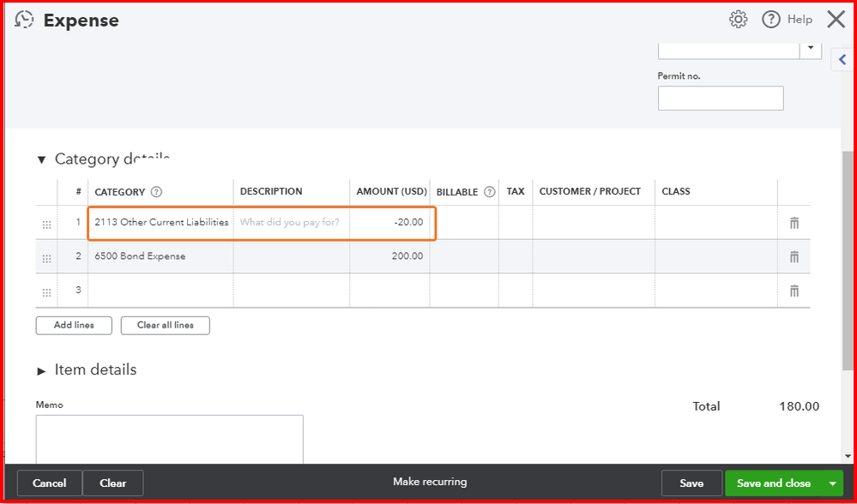Select the 6500 Bond Expense category cell
This screenshot has height=504, width=857.
160,256
